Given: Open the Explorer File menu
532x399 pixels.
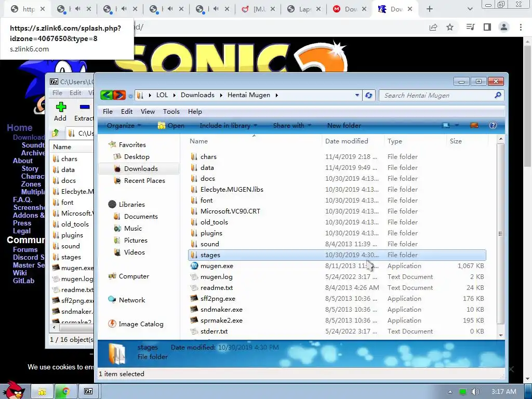Looking at the screenshot, I should 108,112.
